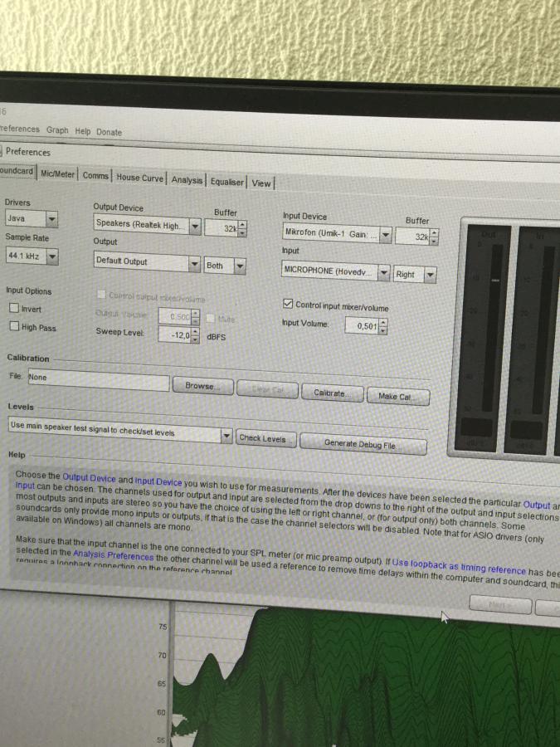
Task: Toggle Control output mixer/volume checkbox
Action: point(101,294)
